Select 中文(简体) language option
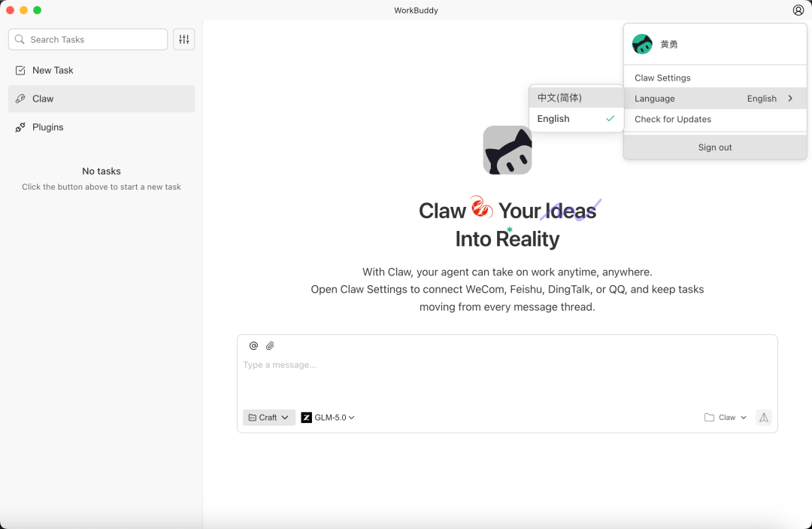 pos(576,97)
